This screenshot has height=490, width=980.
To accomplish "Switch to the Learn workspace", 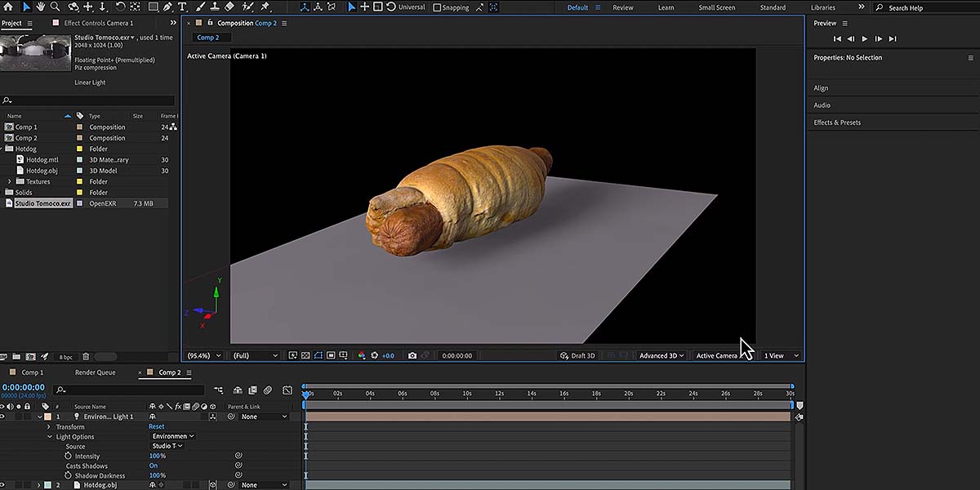I will [x=666, y=7].
